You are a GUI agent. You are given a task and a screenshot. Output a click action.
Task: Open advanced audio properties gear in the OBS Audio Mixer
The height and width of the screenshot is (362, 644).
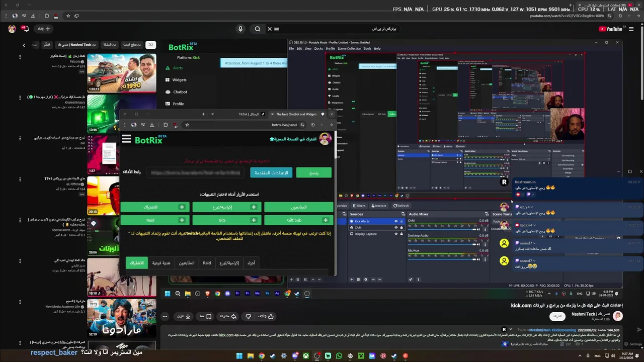click(x=411, y=280)
